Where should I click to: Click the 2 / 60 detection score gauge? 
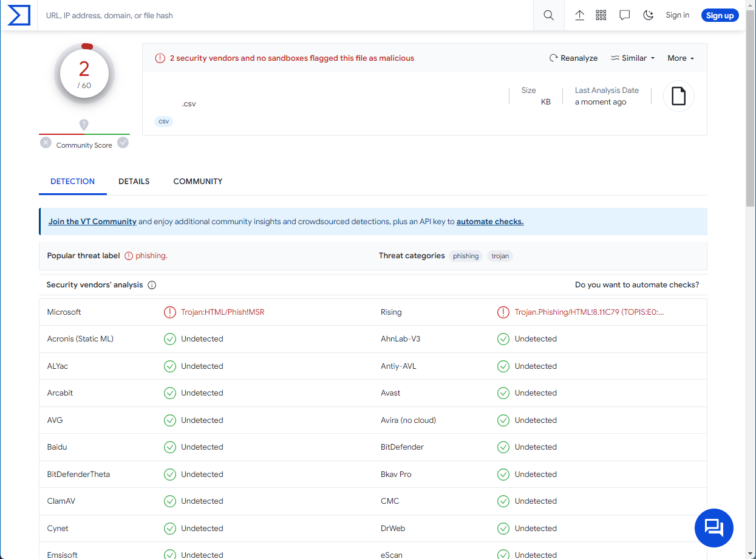(x=84, y=74)
